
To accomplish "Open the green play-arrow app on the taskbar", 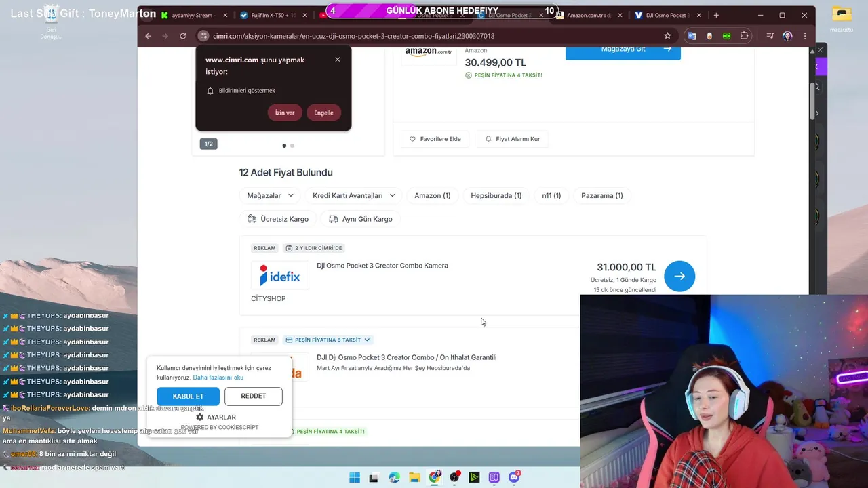I will 475,477.
